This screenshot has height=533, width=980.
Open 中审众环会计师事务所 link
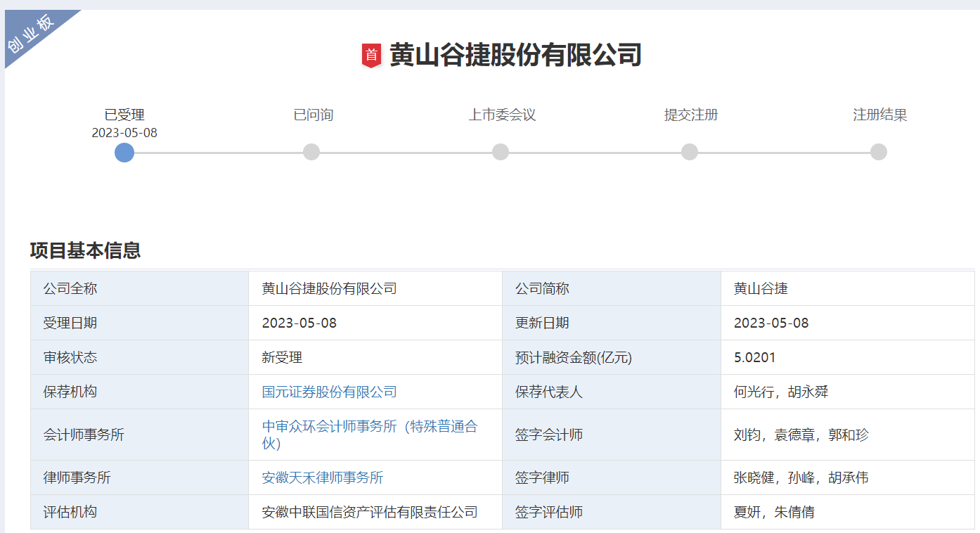coord(370,435)
